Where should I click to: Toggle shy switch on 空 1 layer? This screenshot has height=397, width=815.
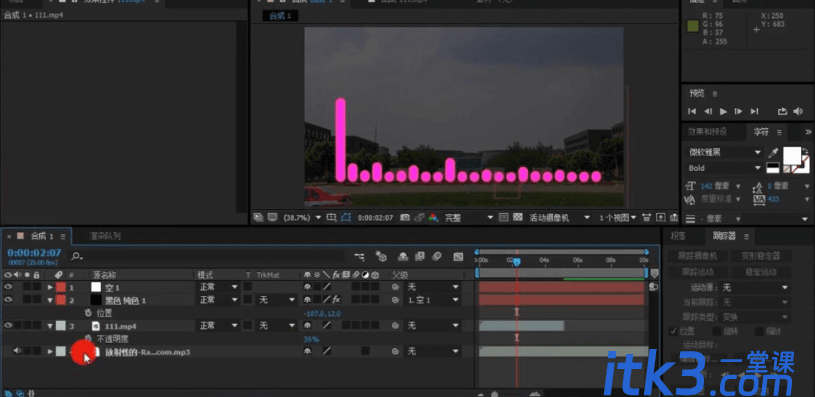tap(307, 287)
